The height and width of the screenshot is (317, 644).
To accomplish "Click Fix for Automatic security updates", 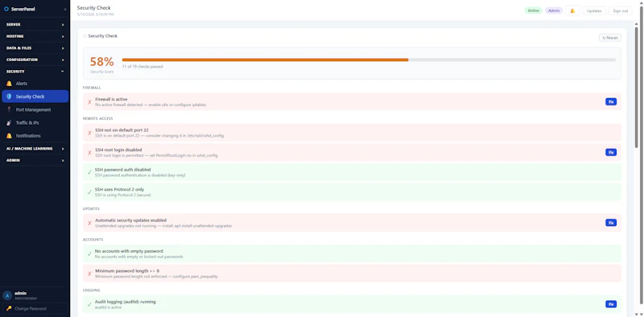I will (611, 223).
